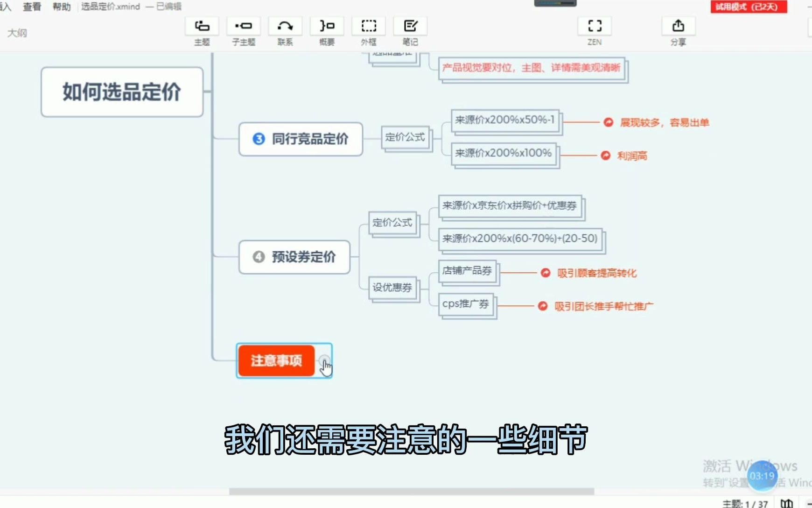Viewport: 812px width, 508px height.
Task: Open the 查看 menu
Action: (32, 7)
